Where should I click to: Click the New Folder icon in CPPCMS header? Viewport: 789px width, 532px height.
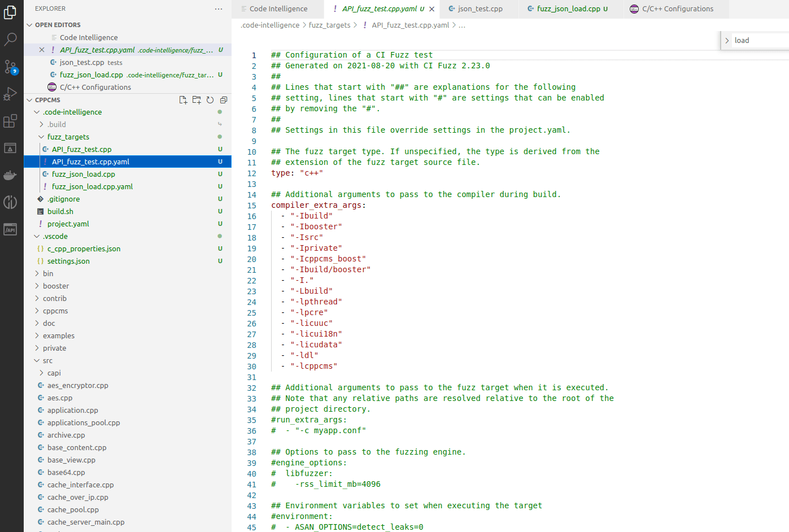[197, 100]
